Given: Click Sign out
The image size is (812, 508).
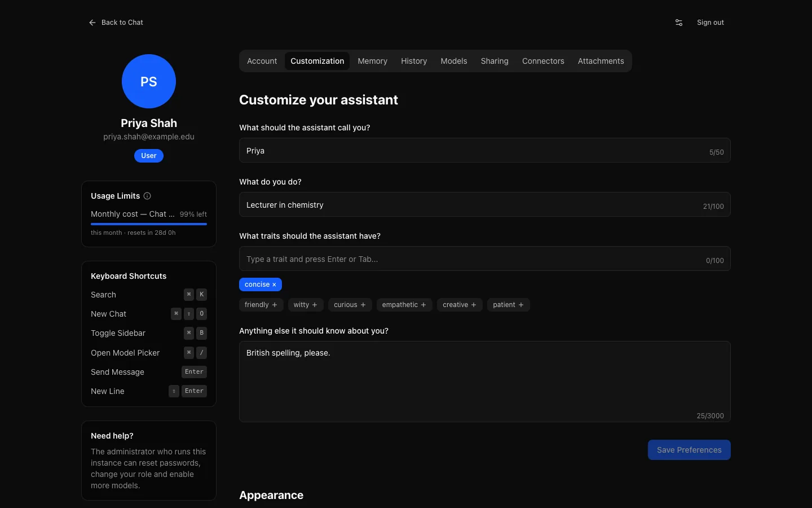Looking at the screenshot, I should (710, 23).
